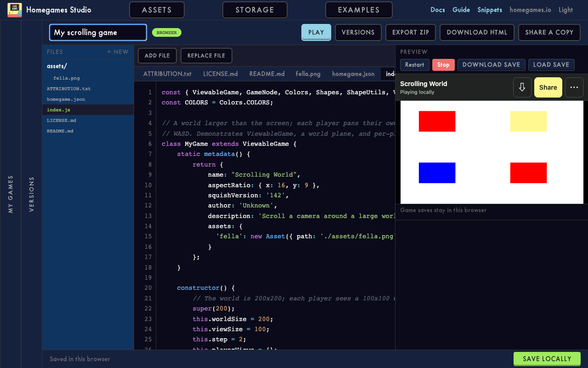Click the BROWSER badge
The height and width of the screenshot is (368, 588).
pyautogui.click(x=167, y=33)
